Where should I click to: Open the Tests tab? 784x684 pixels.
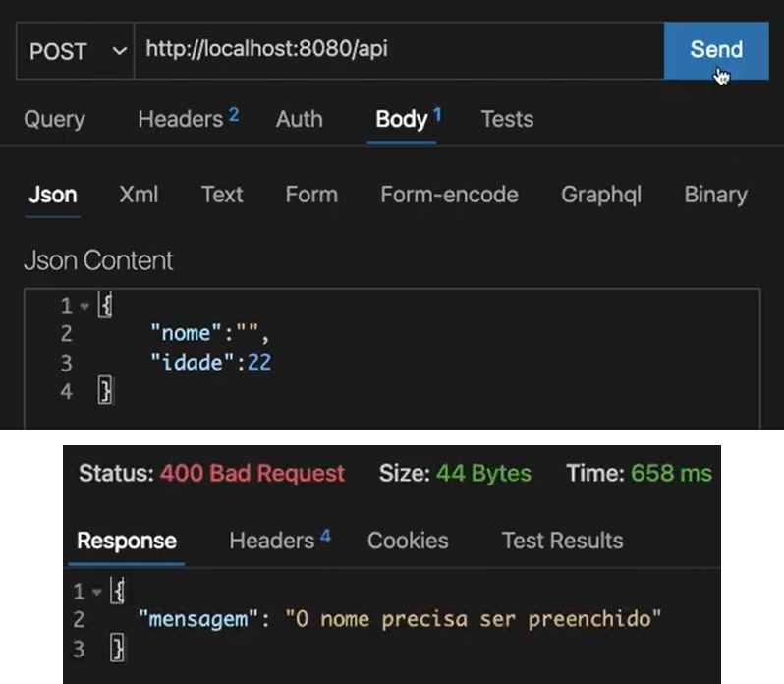click(507, 120)
